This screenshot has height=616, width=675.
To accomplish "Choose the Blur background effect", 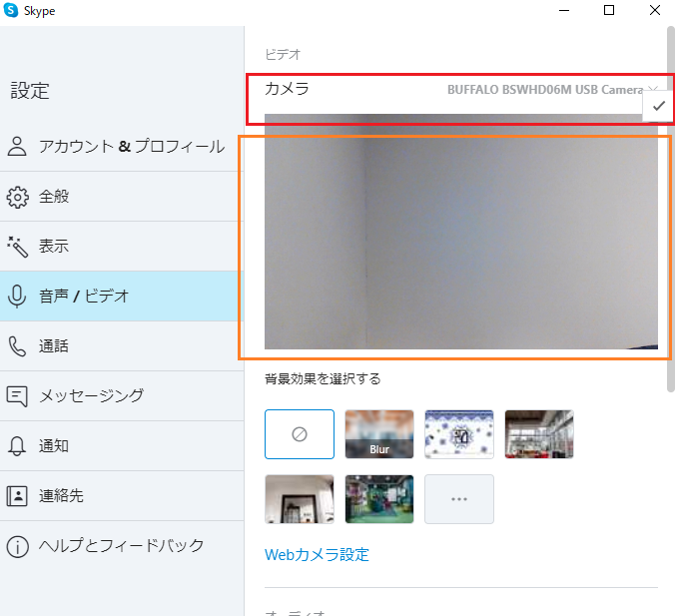I will tap(379, 434).
